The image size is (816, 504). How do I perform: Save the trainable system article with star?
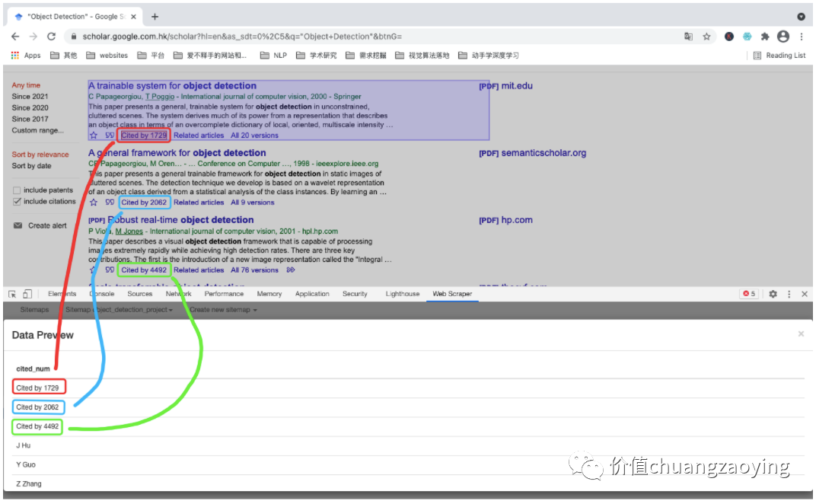pyautogui.click(x=94, y=136)
